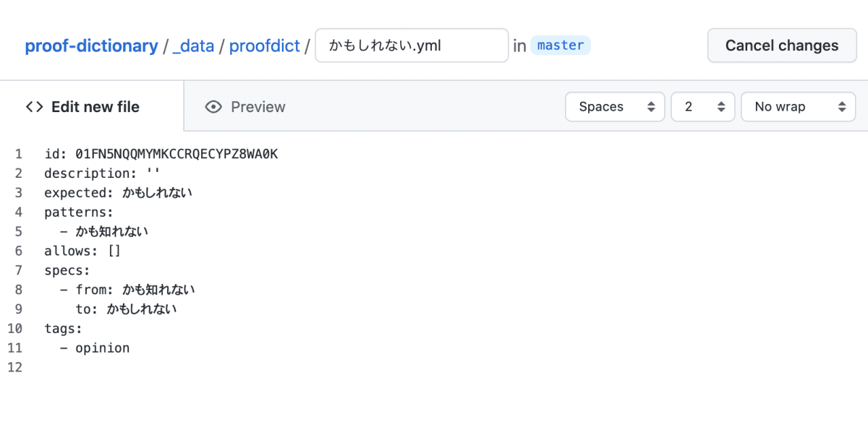Click the No wrap dropdown arrows icon
The height and width of the screenshot is (430, 868).
(842, 107)
